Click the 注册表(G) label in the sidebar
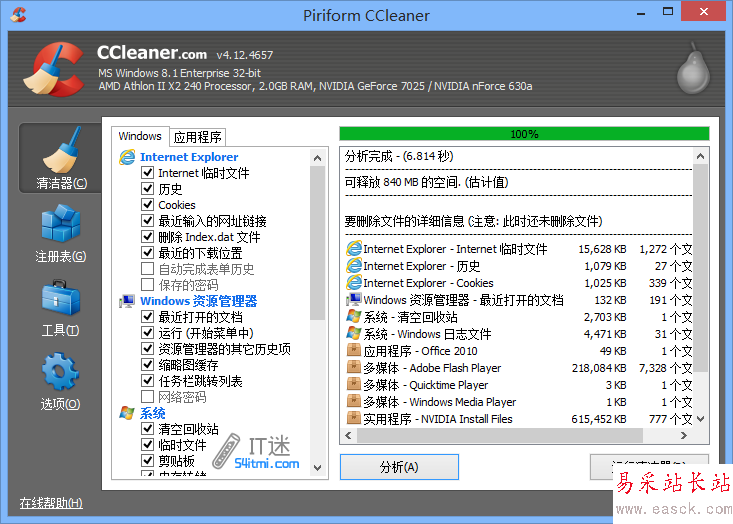Screen dimensions: 733x524 tap(61, 256)
